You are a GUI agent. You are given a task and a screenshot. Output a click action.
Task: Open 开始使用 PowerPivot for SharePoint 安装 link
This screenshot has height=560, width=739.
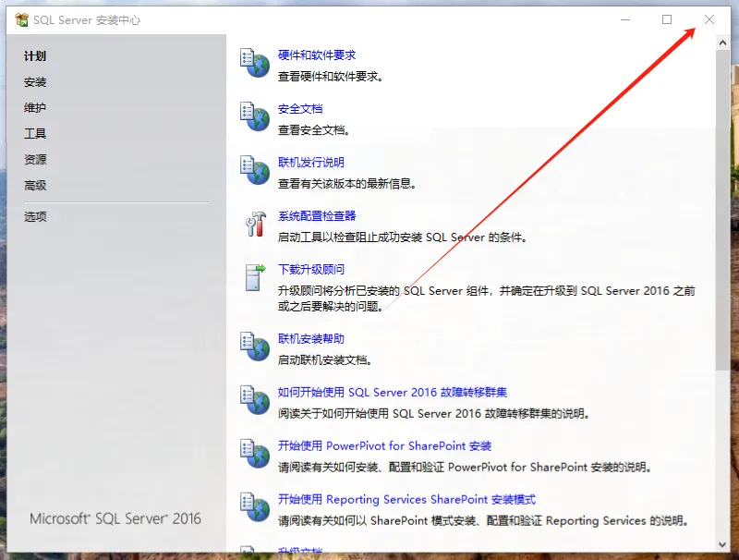coord(384,446)
